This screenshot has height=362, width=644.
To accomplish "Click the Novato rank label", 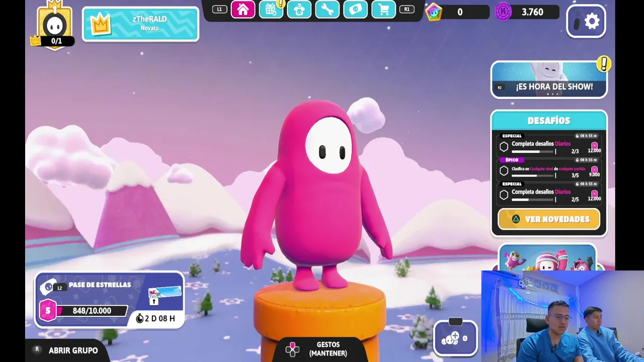I will 149,28.
